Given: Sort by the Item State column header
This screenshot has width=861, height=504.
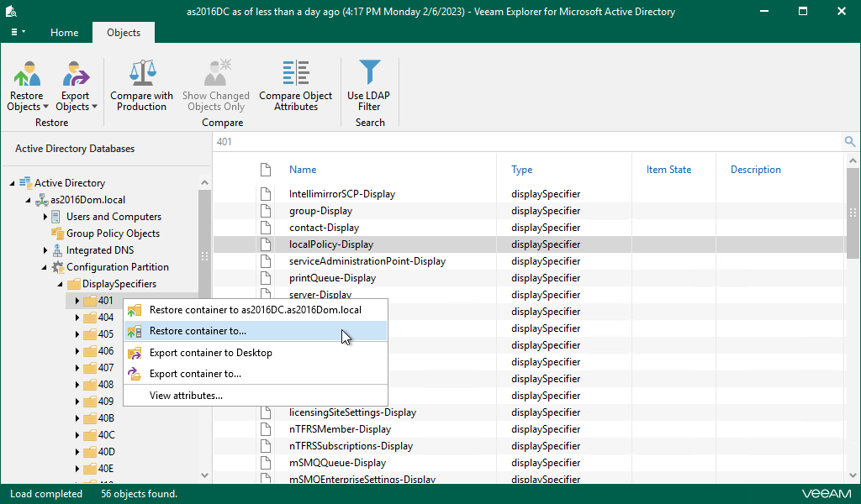Looking at the screenshot, I should tap(668, 170).
